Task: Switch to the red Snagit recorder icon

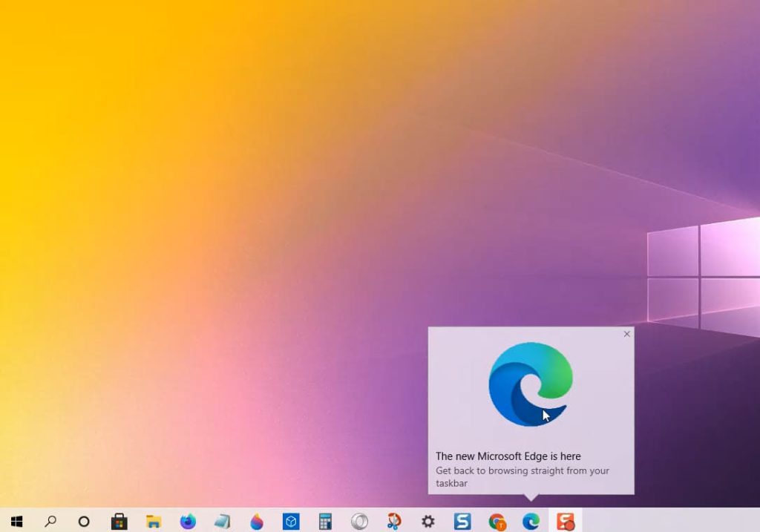Action: (566, 521)
